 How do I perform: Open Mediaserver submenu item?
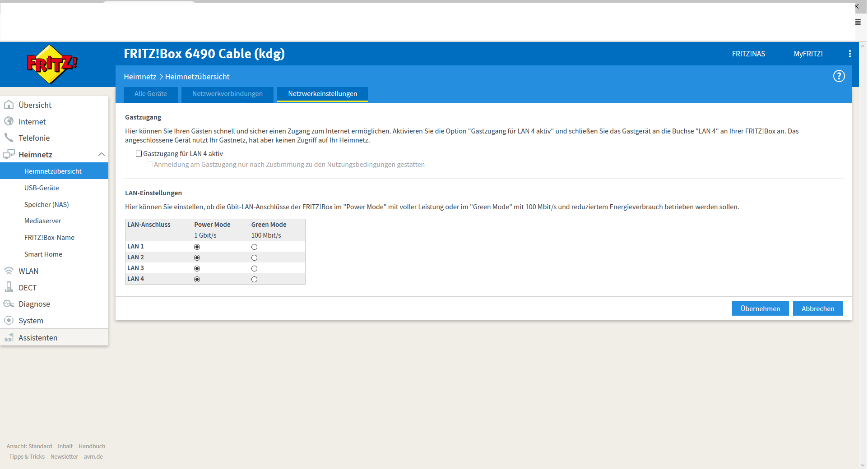click(43, 221)
